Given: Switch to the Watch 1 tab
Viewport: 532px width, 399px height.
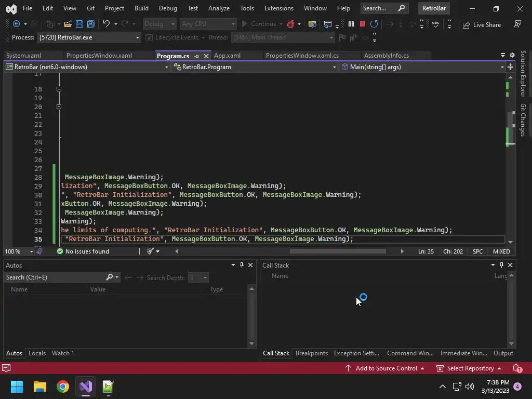Looking at the screenshot, I should 63,353.
